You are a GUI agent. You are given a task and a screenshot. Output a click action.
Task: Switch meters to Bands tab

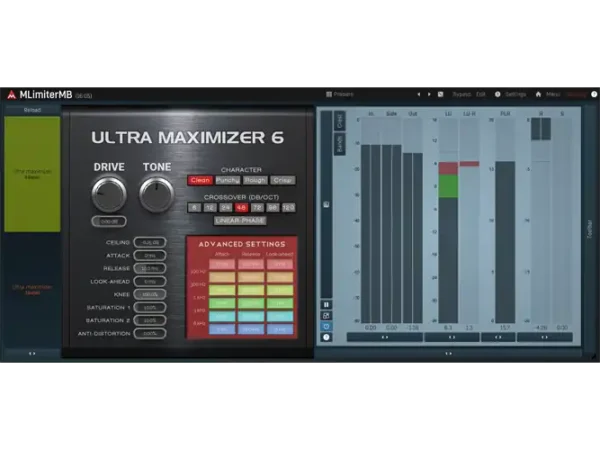339,144
